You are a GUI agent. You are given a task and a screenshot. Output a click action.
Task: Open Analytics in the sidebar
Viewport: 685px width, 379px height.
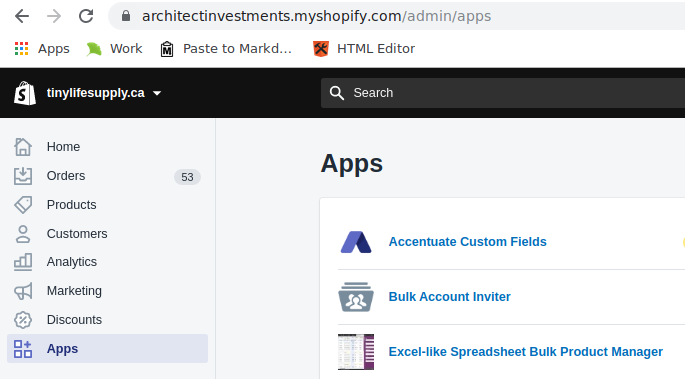[72, 262]
